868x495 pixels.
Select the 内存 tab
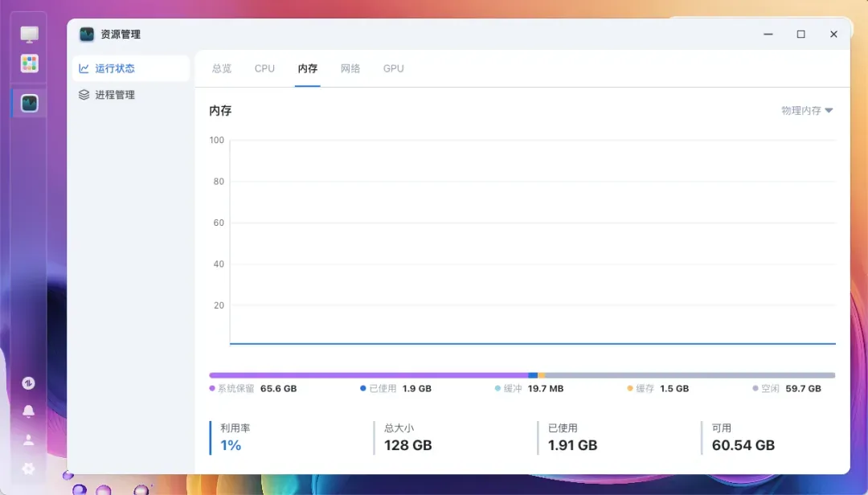pos(308,68)
